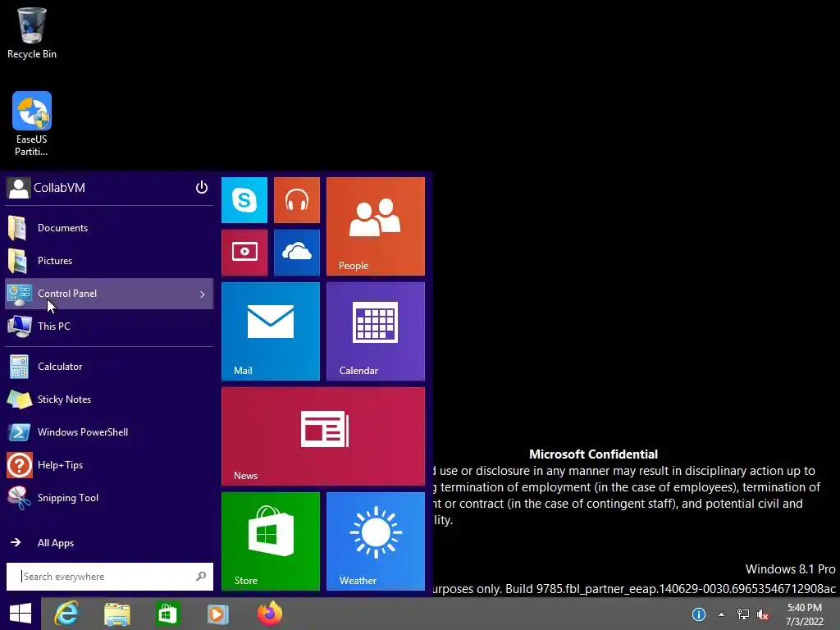Click the muted volume tray icon
The width and height of the screenshot is (840, 630).
point(763,614)
